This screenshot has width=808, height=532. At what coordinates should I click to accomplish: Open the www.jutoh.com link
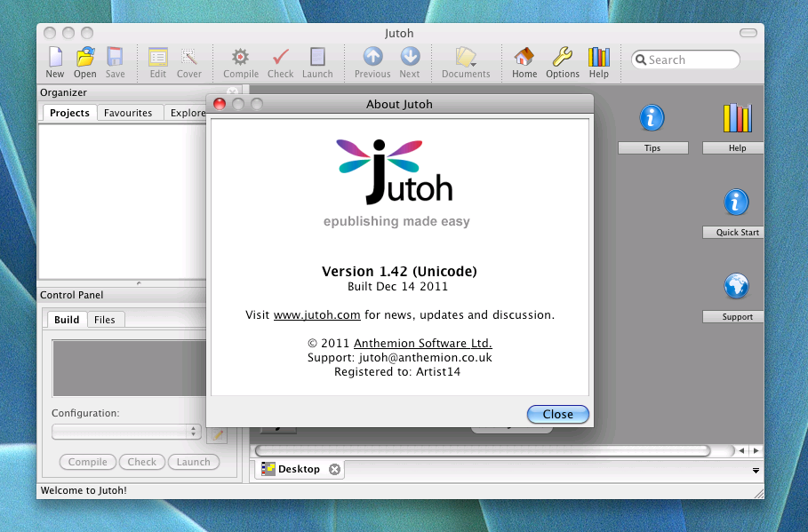(317, 314)
